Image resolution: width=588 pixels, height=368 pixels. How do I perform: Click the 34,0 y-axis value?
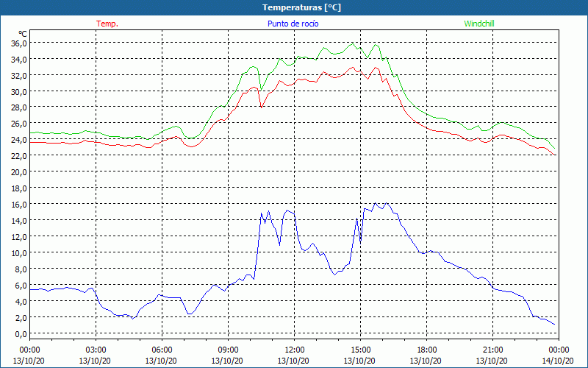pos(19,59)
